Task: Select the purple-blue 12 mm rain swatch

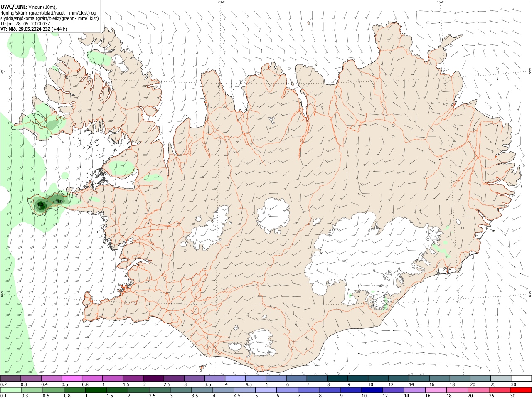Action: click(x=393, y=390)
